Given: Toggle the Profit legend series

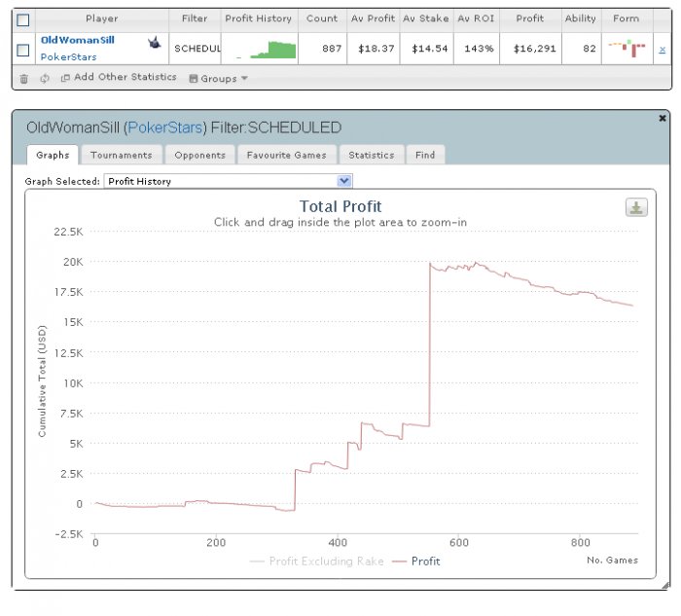Looking at the screenshot, I should click(416, 562).
